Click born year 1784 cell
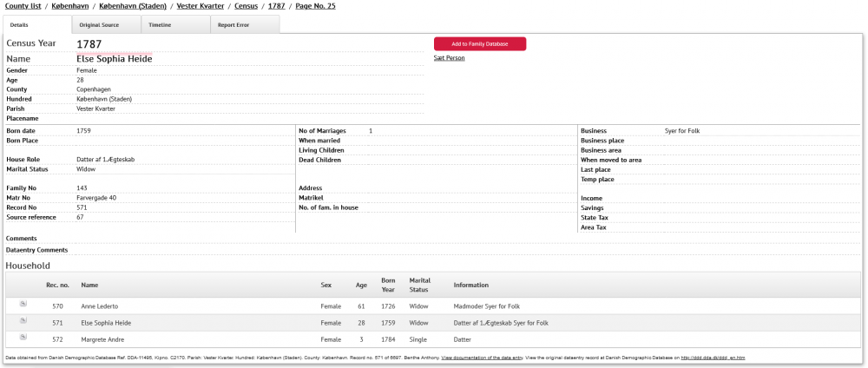 pos(387,339)
